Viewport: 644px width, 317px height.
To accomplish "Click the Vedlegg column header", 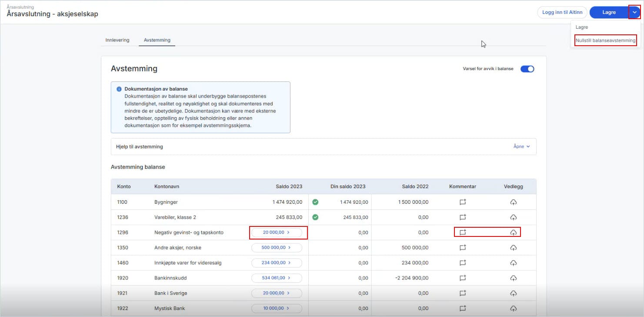I will point(514,186).
